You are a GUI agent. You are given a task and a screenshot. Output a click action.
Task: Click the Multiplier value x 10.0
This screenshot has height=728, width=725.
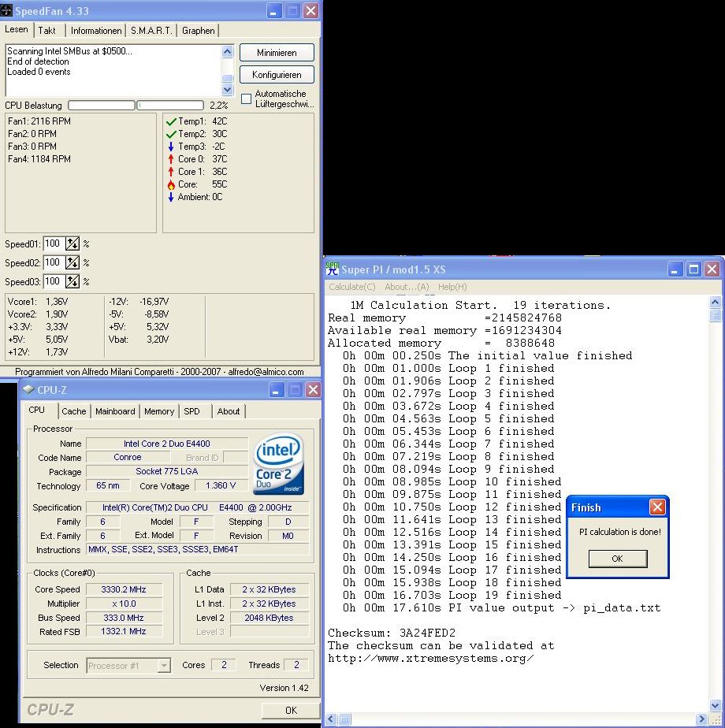pos(124,604)
